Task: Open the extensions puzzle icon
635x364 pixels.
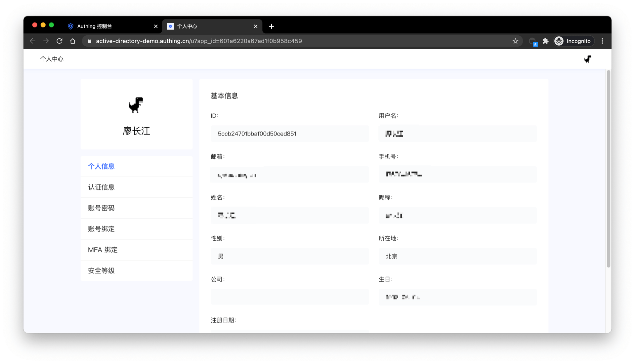Action: tap(545, 41)
